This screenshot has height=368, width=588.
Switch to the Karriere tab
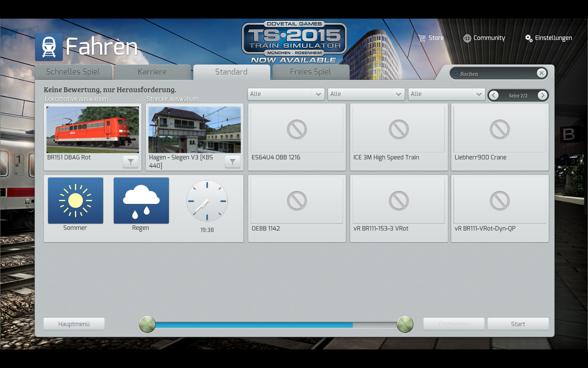152,72
